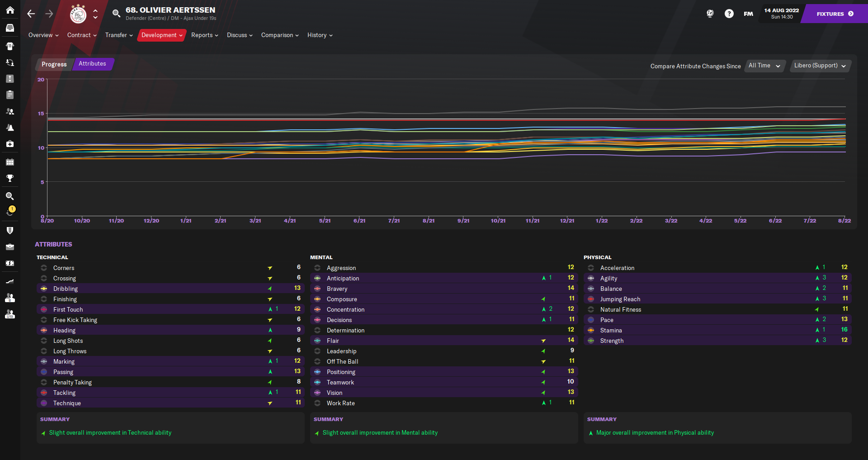Screen dimensions: 868x460
Task: Switch to the Progress tab
Action: point(54,64)
